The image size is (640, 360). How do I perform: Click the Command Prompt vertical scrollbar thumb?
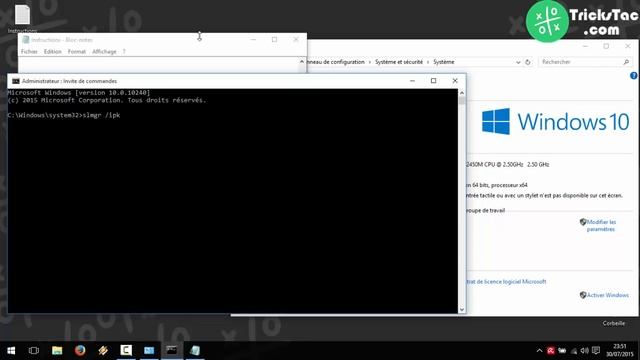pyautogui.click(x=462, y=100)
